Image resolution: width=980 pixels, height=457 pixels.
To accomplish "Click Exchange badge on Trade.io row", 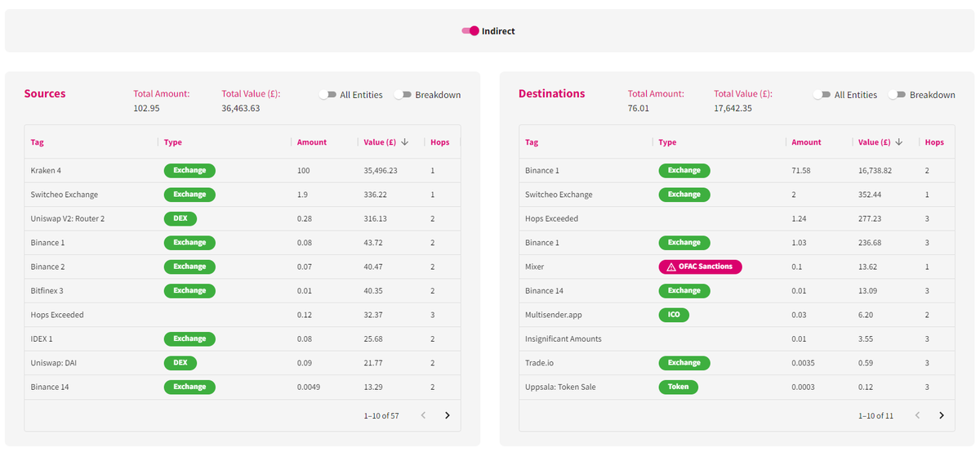I will tap(684, 362).
